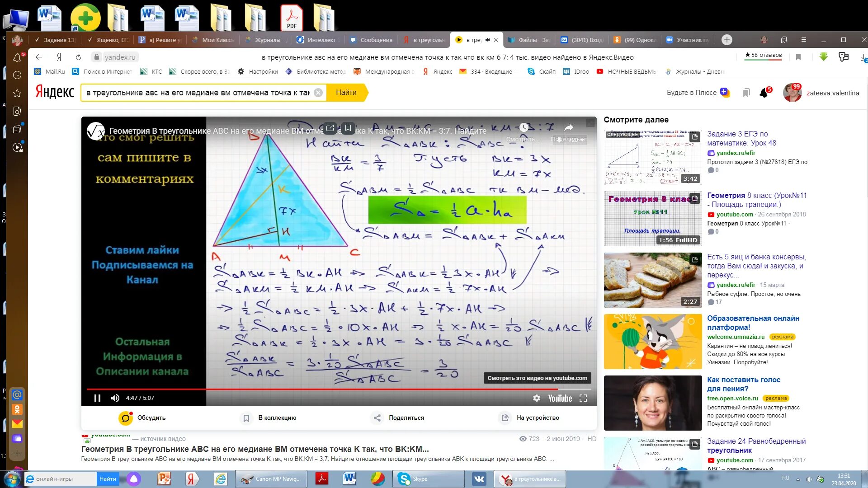Switch to 'Ященко, ЕГЭ' tab
The width and height of the screenshot is (868, 488).
click(x=108, y=40)
